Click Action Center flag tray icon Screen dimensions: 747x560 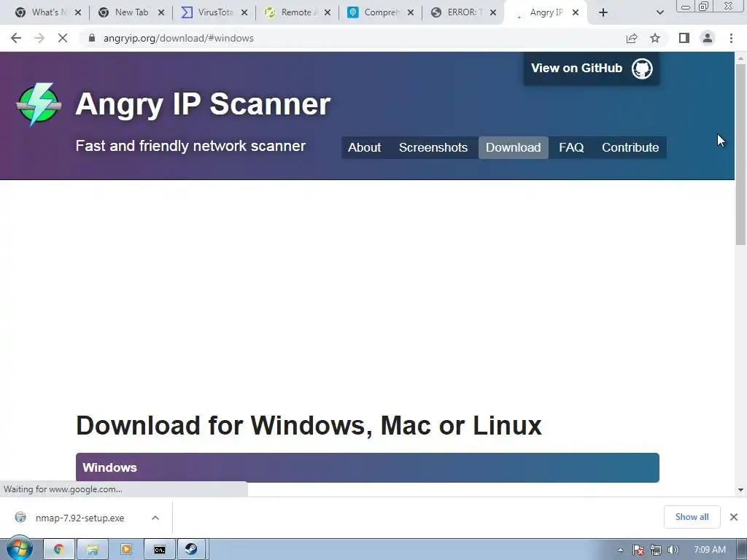[638, 550]
